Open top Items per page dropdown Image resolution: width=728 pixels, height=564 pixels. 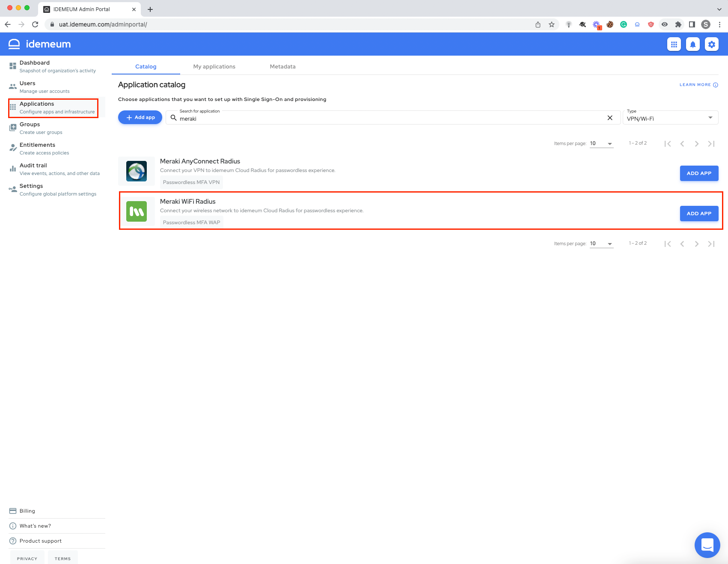pyautogui.click(x=601, y=143)
